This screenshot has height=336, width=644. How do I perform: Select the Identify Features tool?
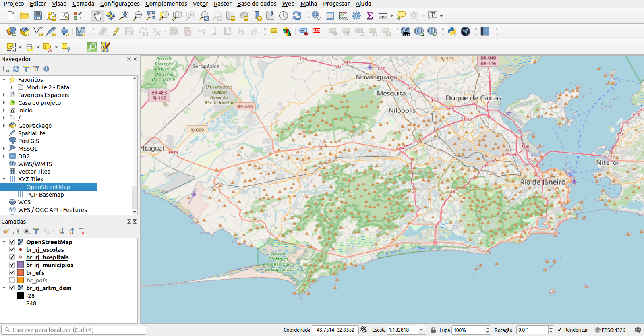click(x=317, y=16)
